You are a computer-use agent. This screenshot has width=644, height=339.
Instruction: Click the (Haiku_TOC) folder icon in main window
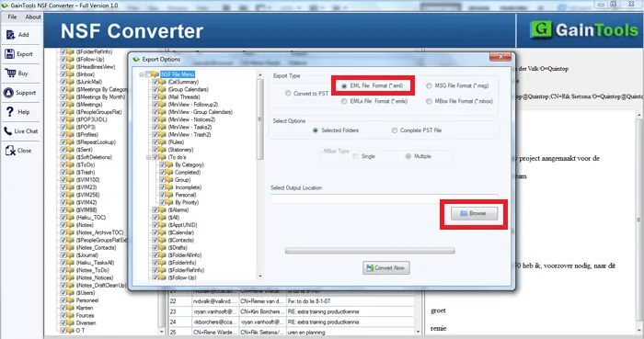(71, 217)
